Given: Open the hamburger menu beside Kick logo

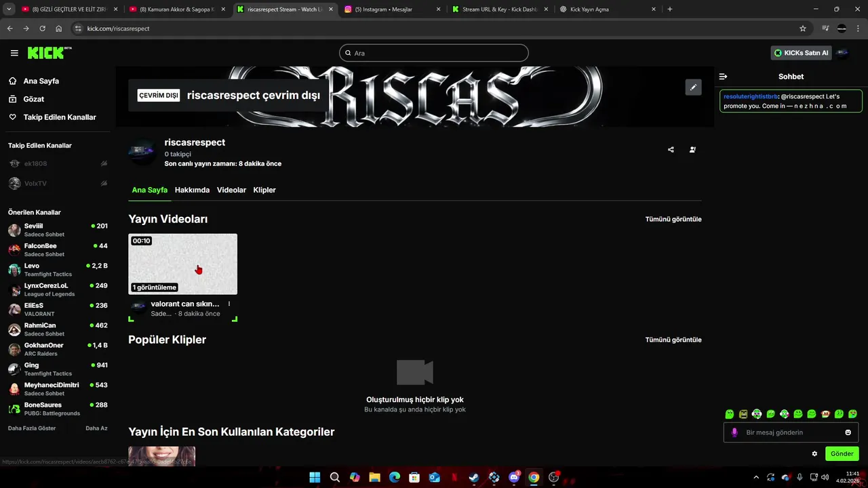Looking at the screenshot, I should (x=14, y=53).
